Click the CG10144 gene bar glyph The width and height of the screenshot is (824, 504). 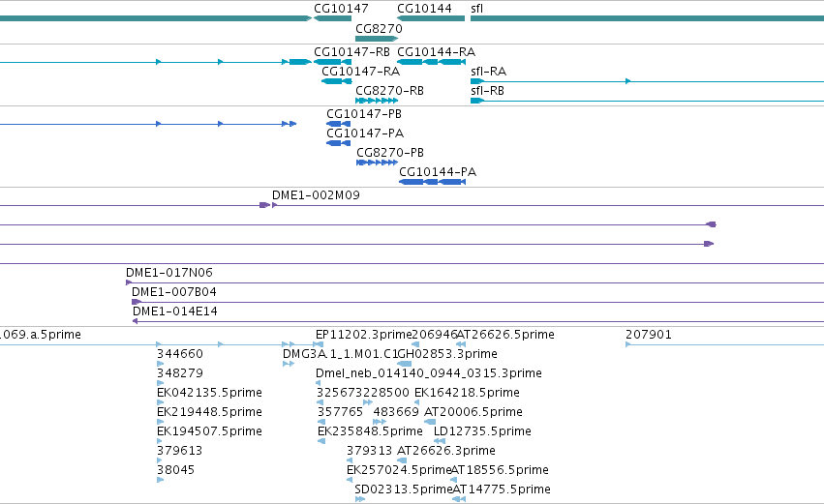click(431, 18)
